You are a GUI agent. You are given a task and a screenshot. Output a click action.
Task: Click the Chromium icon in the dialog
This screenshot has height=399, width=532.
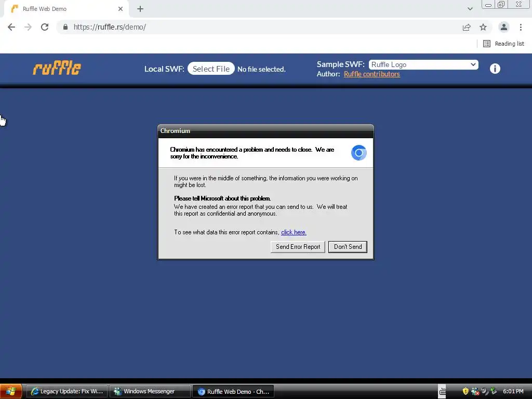358,153
